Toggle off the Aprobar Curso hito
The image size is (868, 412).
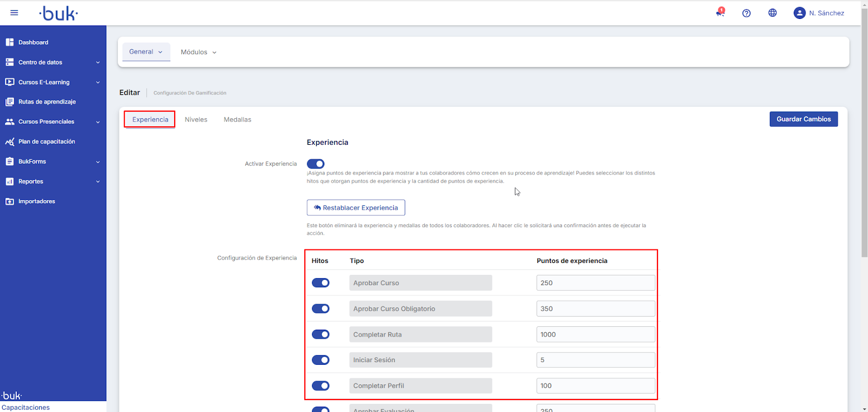click(x=321, y=283)
